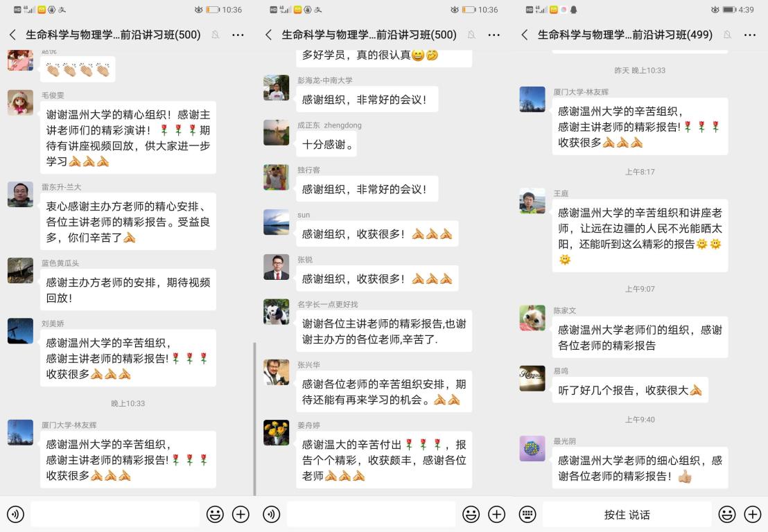
Task: Open the three-dots chat menu in the left panel
Action: point(238,35)
